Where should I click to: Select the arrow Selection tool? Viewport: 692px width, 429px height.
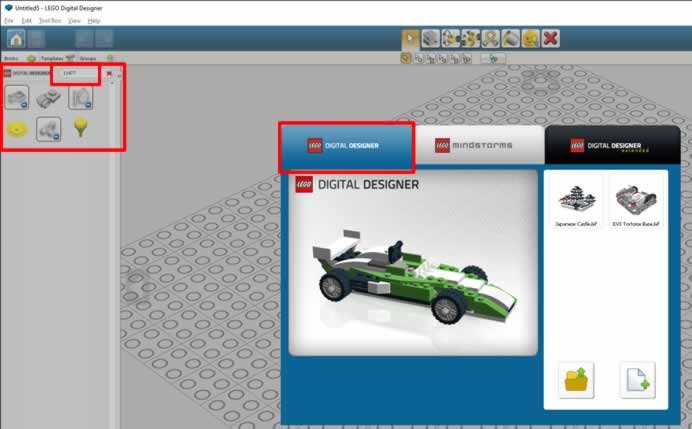(x=411, y=39)
